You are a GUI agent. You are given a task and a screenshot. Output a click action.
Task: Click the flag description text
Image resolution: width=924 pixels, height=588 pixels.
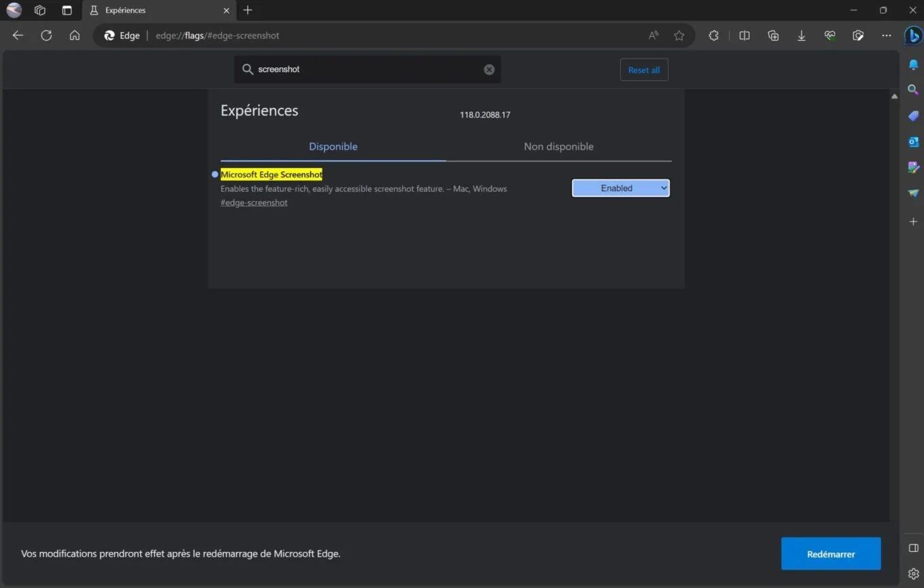(363, 189)
